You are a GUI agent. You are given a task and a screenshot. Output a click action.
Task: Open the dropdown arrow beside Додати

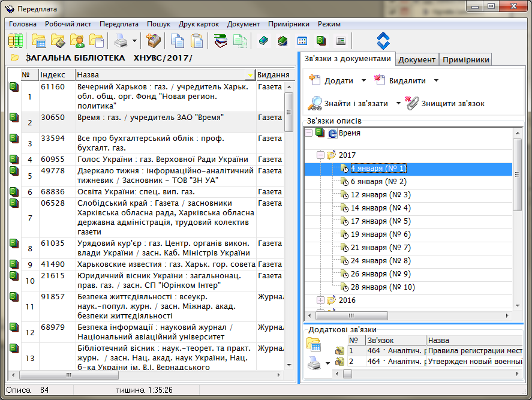tap(363, 81)
